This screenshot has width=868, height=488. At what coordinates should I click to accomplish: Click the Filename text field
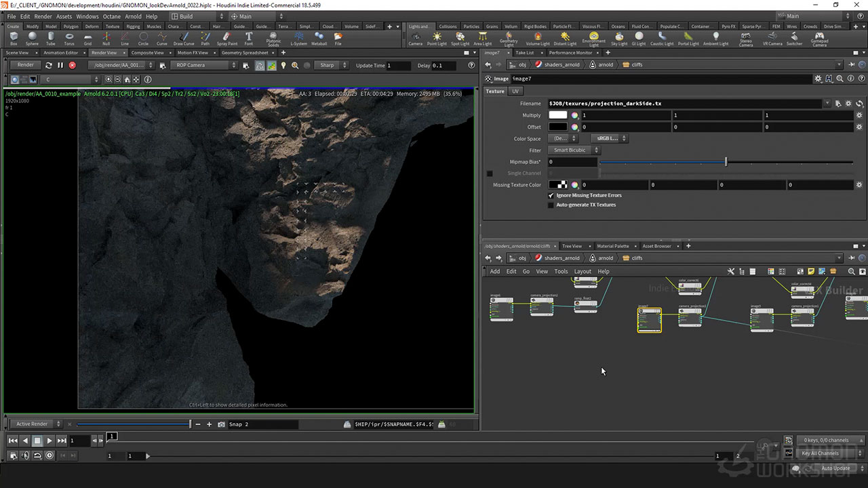684,104
